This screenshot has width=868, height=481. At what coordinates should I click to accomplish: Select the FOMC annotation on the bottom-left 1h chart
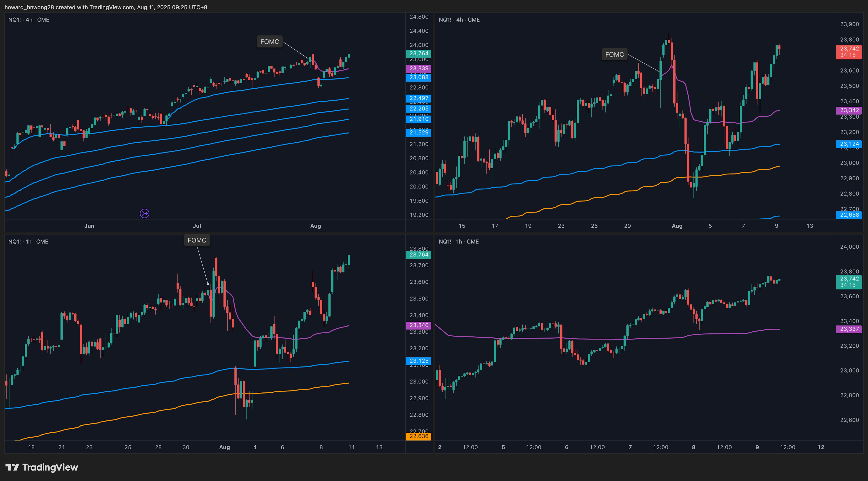click(x=197, y=240)
